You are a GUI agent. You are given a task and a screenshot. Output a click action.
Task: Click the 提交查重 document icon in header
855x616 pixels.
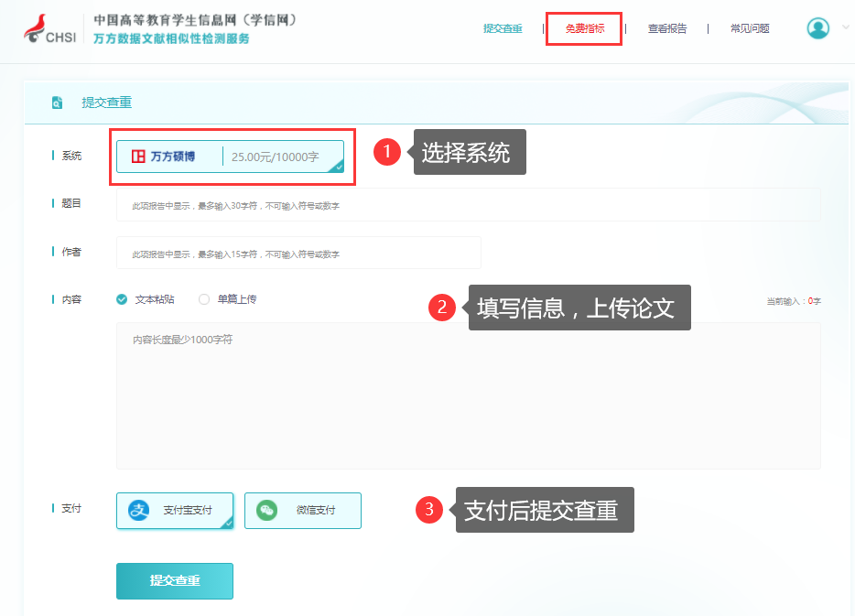57,103
